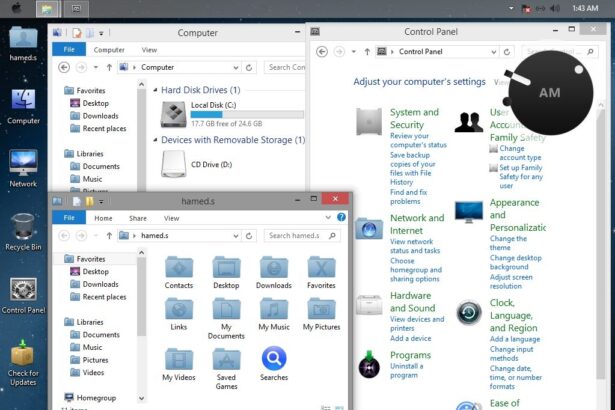Click the Search hamed.s field
This screenshot has height=410, width=615.
[302, 236]
